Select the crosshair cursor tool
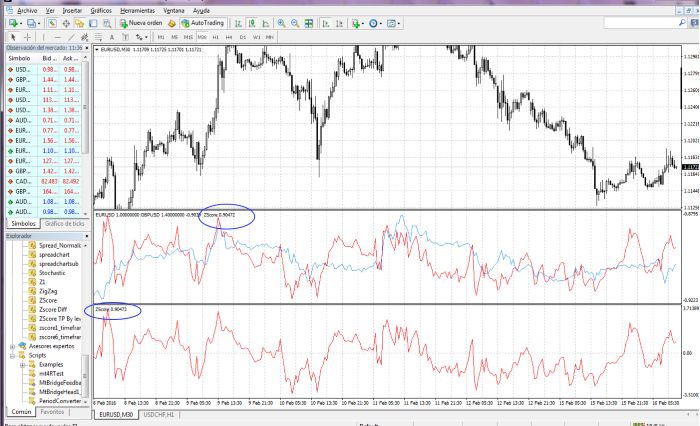The width and height of the screenshot is (700, 426). (x=27, y=37)
